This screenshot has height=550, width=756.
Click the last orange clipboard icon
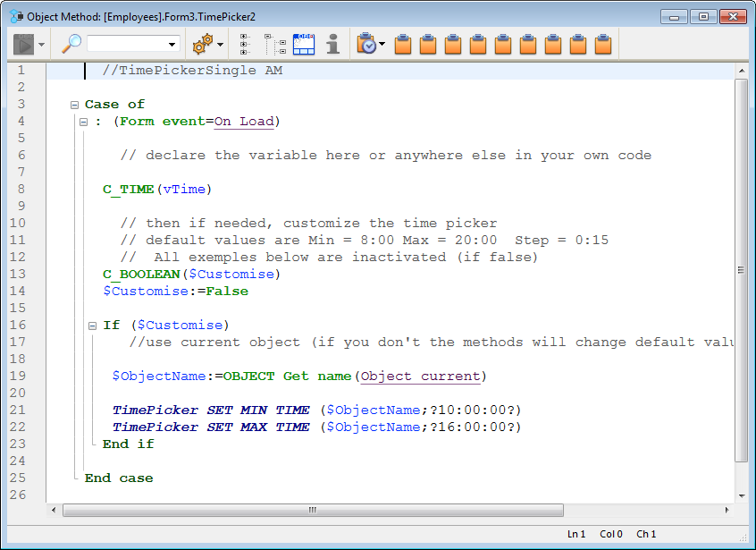click(x=603, y=44)
